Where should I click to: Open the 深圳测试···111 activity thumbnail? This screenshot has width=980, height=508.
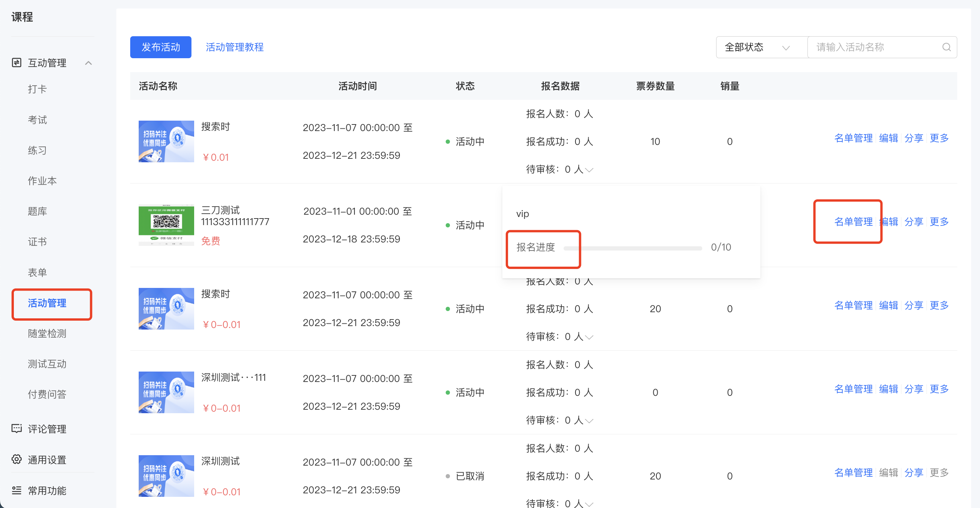(x=166, y=392)
